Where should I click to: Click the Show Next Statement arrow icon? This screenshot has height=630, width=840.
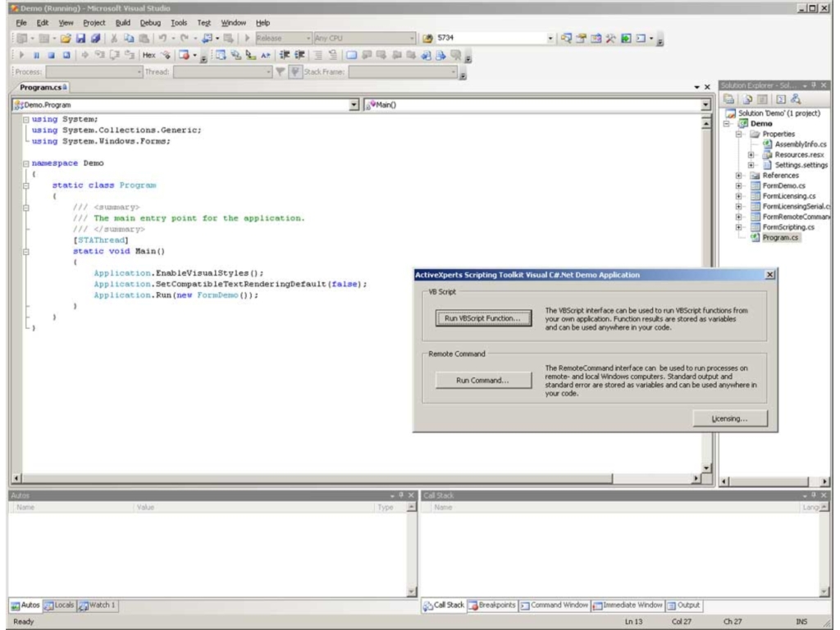(84, 55)
